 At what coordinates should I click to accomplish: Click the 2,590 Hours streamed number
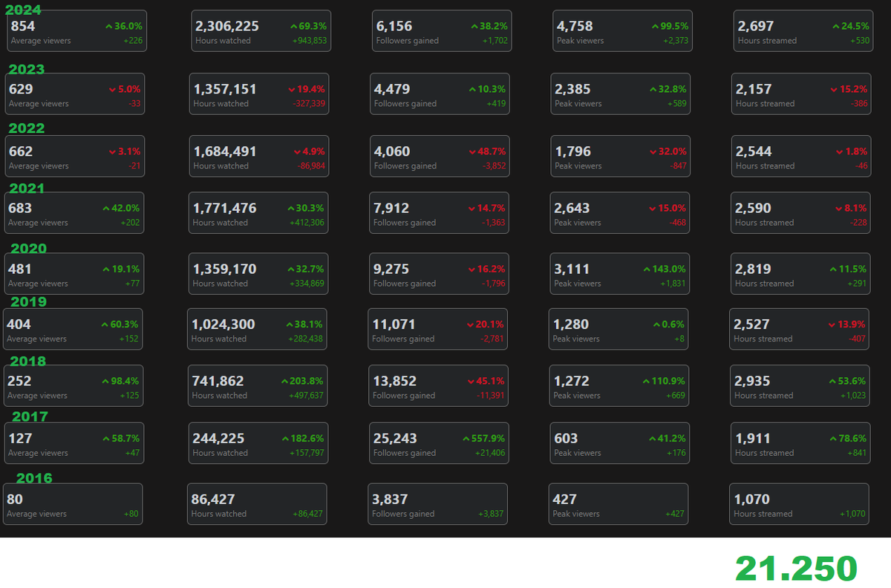point(753,209)
